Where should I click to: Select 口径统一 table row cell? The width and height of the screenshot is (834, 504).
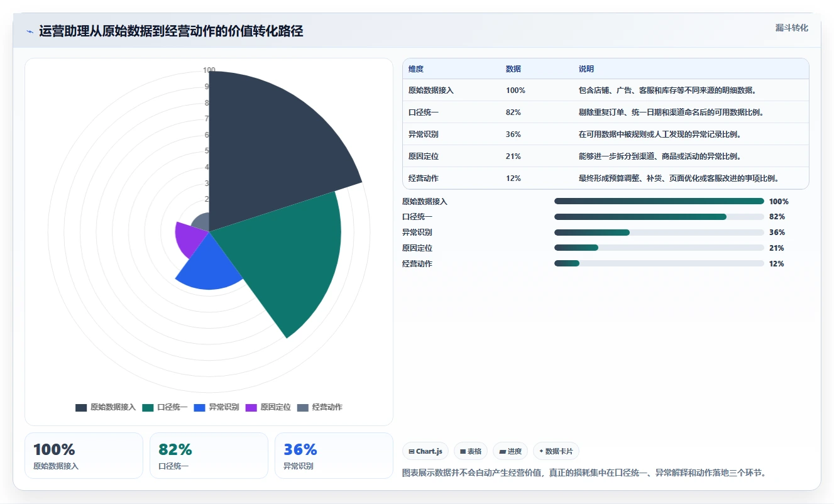point(424,112)
